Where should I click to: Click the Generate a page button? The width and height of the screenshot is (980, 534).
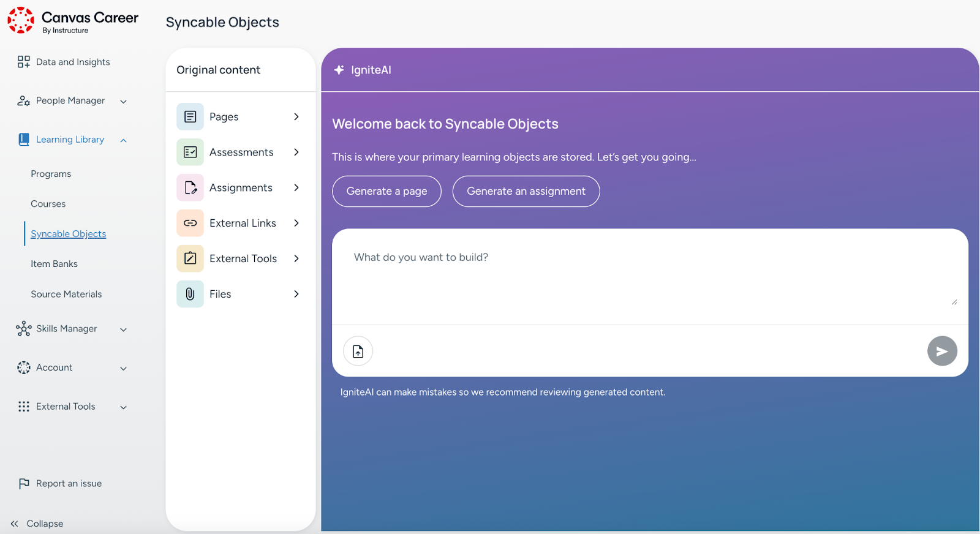click(x=386, y=191)
